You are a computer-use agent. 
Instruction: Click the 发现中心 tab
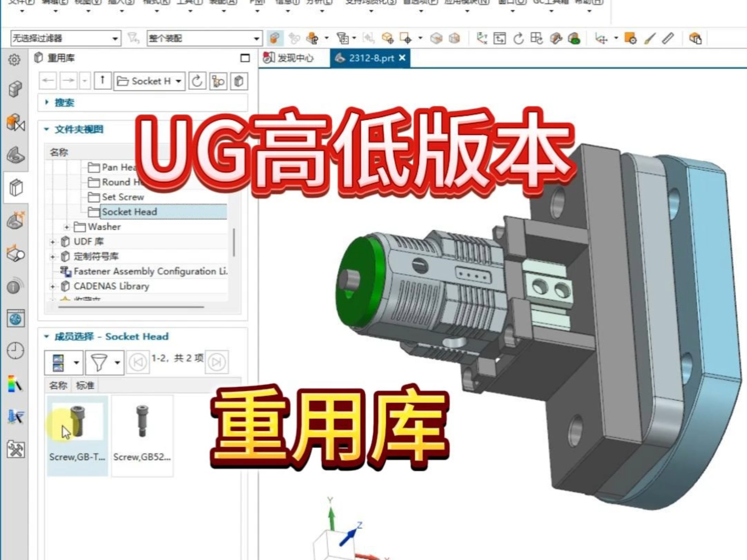pos(290,58)
